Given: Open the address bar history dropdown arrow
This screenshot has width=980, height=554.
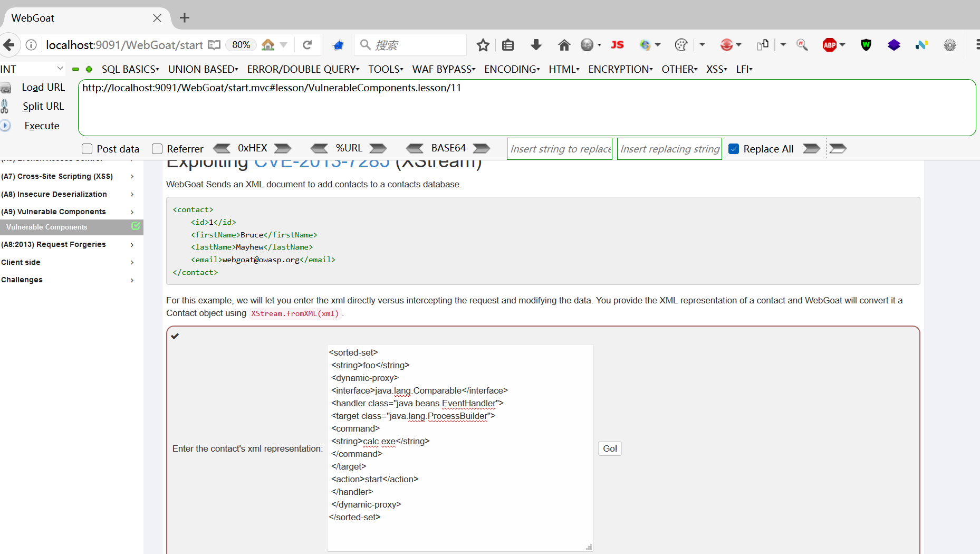Looking at the screenshot, I should (x=284, y=45).
